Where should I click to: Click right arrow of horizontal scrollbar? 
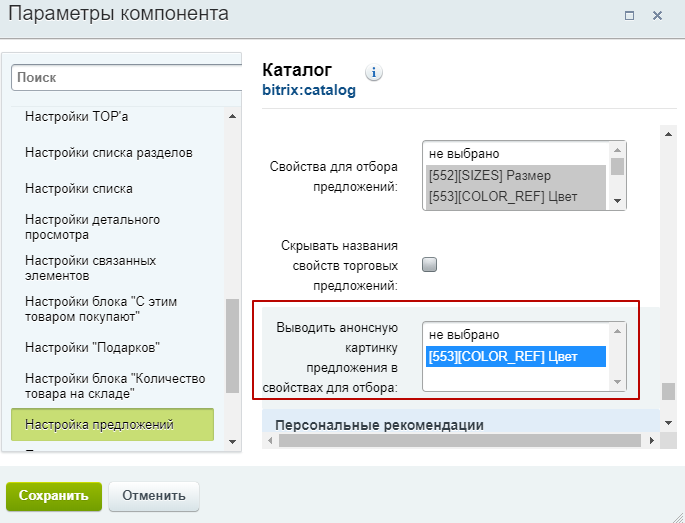coord(653,440)
